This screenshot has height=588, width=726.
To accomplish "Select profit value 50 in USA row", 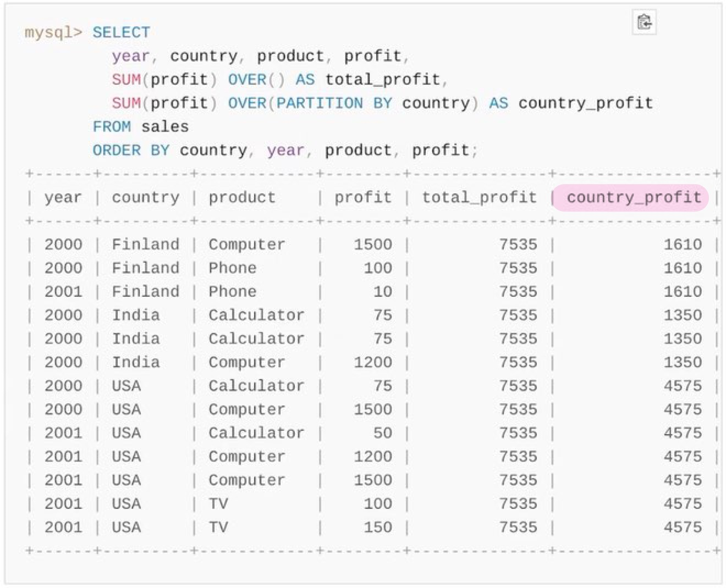I will tap(383, 433).
